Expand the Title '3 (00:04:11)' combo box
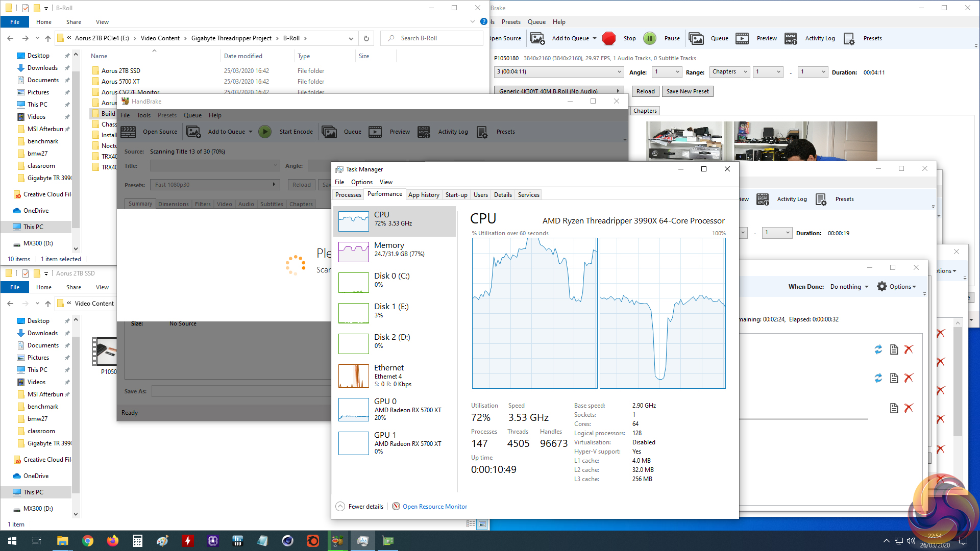980x551 pixels. [x=559, y=72]
